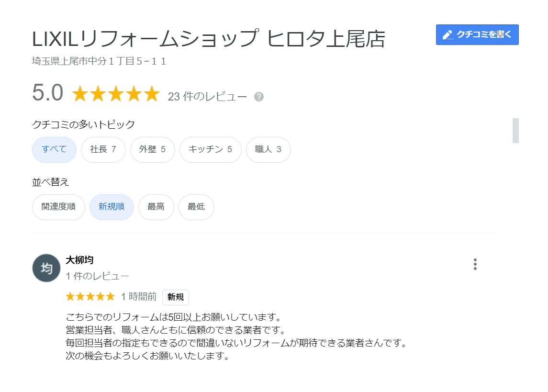This screenshot has width=548, height=392.
Task: Sort reviews by 最低 rating
Action: click(x=196, y=207)
